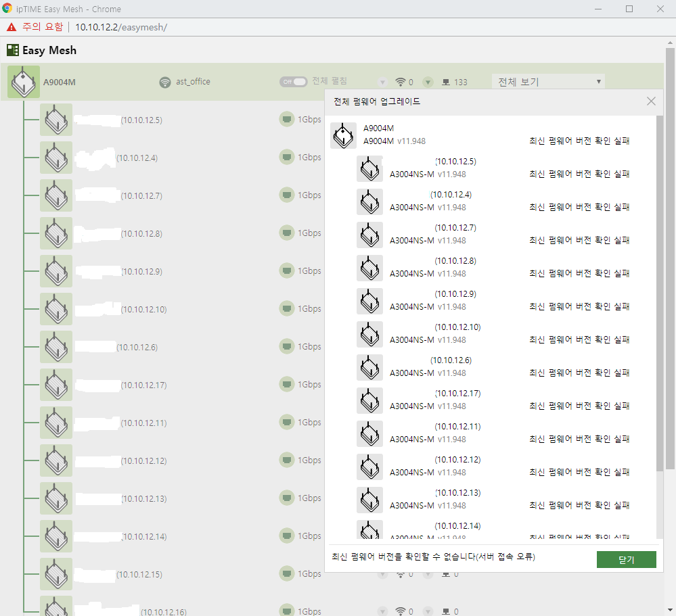
Task: Select router icon for 10.10.12.10 in tree
Action: [x=56, y=309]
